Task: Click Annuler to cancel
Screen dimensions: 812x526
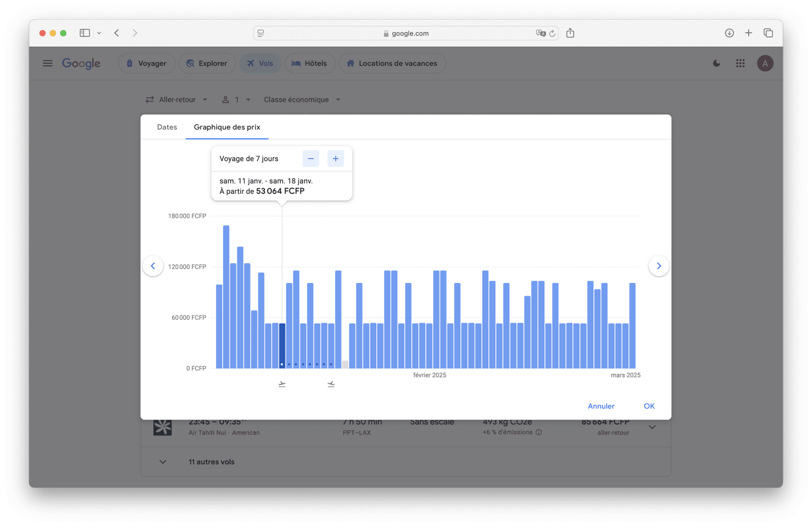Action: pyautogui.click(x=601, y=406)
